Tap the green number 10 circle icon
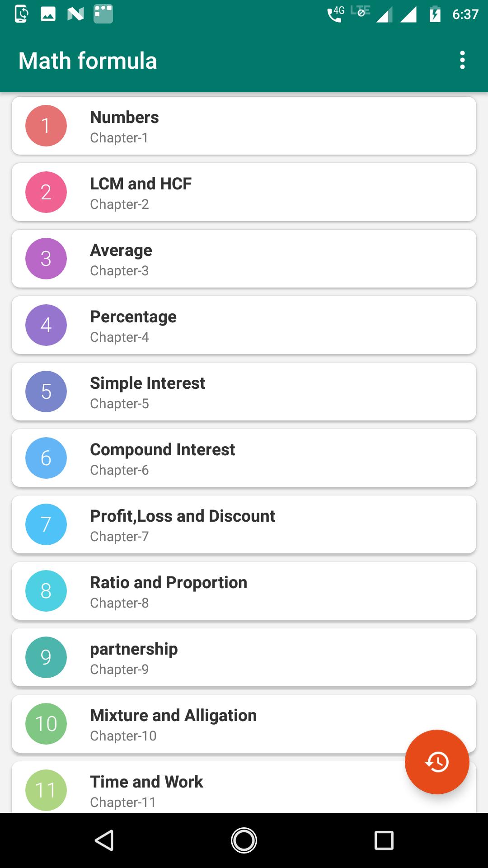Image resolution: width=488 pixels, height=868 pixels. pyautogui.click(x=46, y=724)
